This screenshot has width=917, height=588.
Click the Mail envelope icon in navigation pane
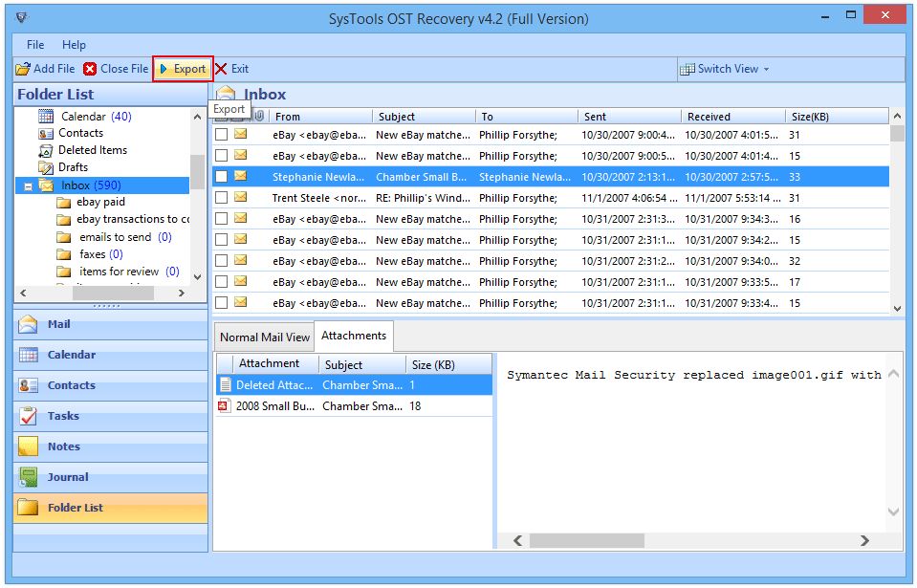click(28, 324)
